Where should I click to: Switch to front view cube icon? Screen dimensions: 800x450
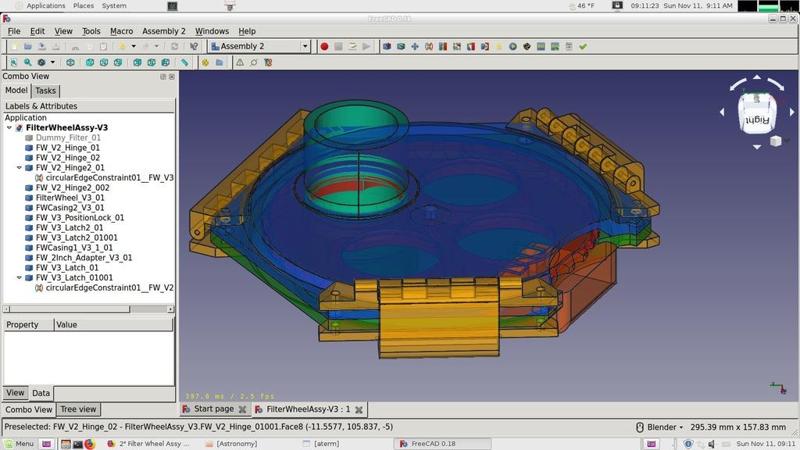point(90,62)
